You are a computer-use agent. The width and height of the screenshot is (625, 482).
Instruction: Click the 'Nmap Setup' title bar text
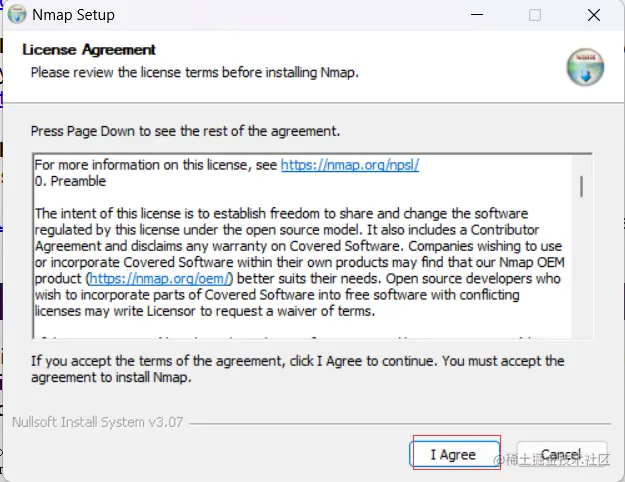(73, 15)
